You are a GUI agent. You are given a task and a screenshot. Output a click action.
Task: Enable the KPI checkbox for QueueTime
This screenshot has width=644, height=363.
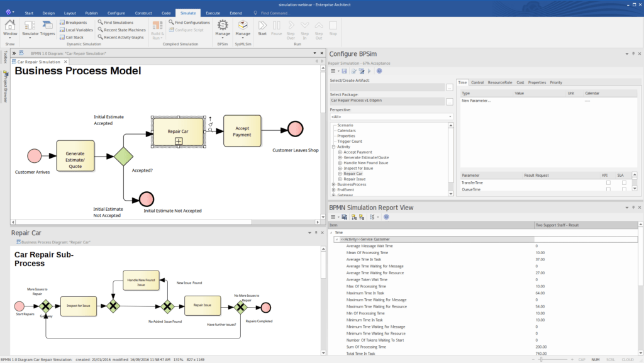point(608,189)
